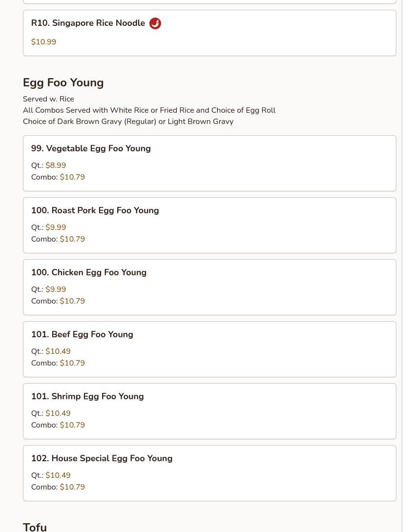412x532 pixels.
Task: Pick Roast Pork Egg Foo Young Combo price
Action: [72, 239]
